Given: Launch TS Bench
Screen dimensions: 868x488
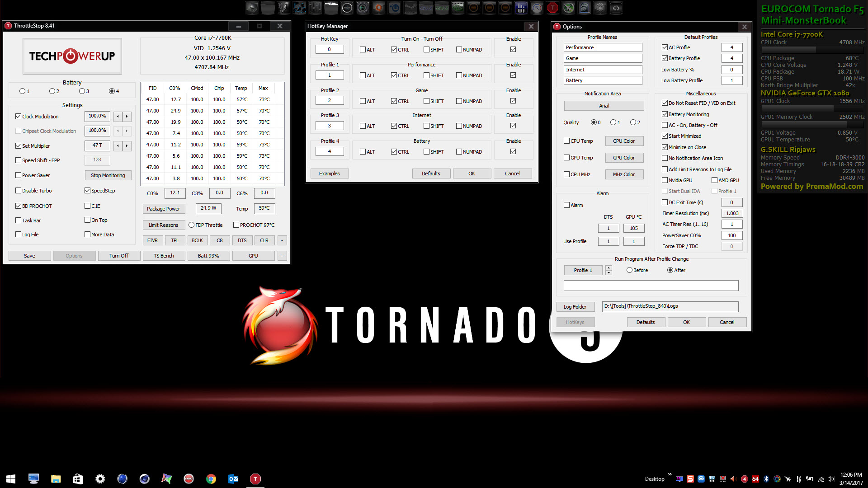Looking at the screenshot, I should [164, 256].
